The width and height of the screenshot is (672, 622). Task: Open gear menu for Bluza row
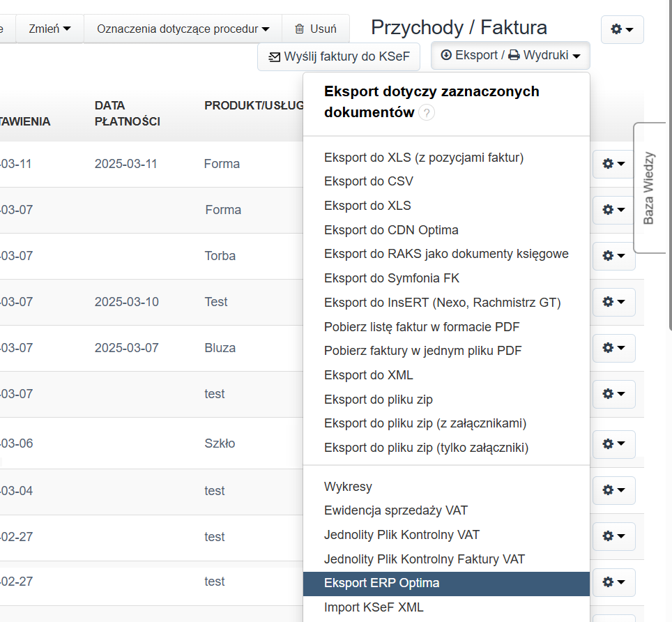613,348
